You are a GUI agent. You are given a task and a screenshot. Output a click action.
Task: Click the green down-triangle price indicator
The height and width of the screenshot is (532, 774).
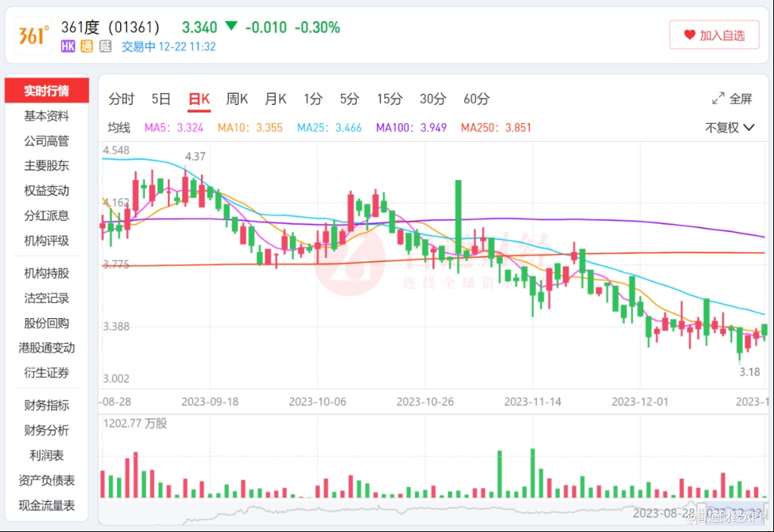[231, 27]
